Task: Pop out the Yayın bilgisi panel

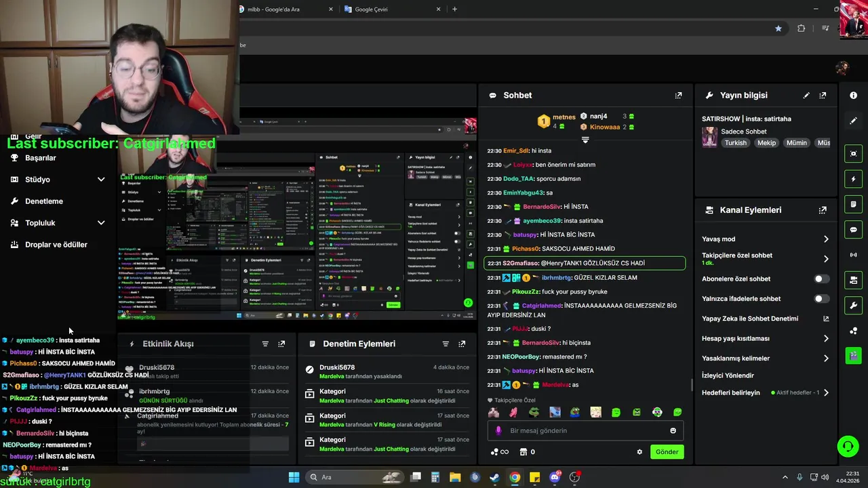Action: (823, 96)
